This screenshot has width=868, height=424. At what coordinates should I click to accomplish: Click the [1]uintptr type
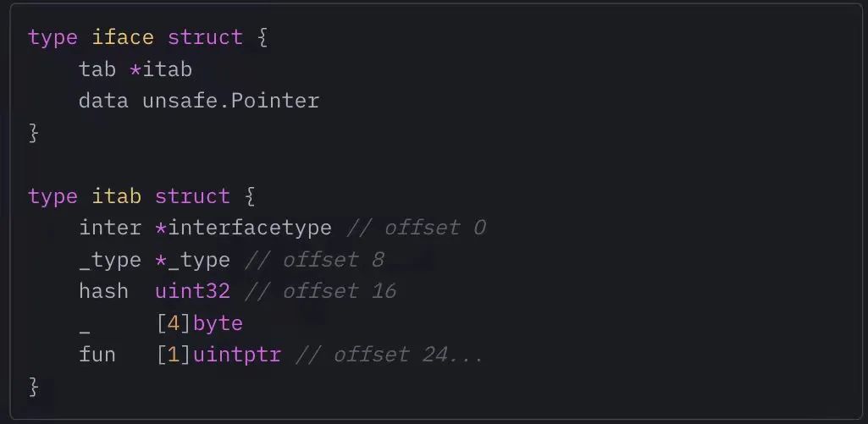[x=218, y=355]
